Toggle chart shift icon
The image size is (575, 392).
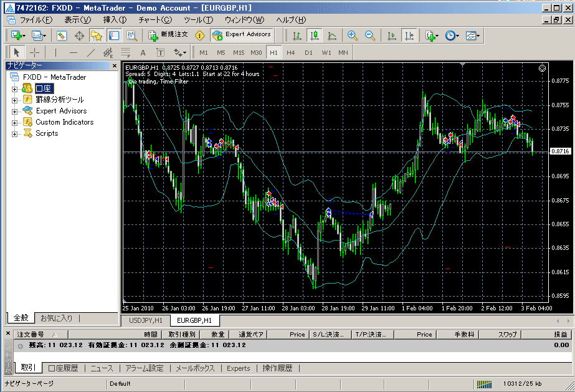point(409,36)
